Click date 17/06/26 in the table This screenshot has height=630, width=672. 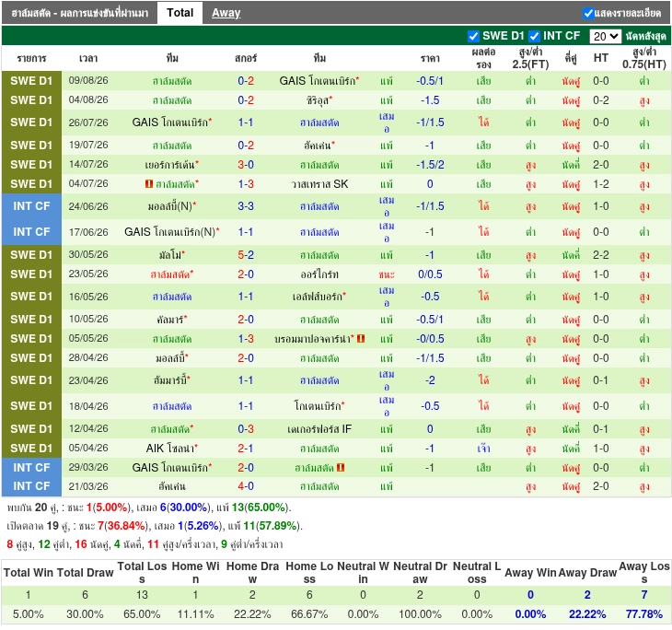point(88,232)
